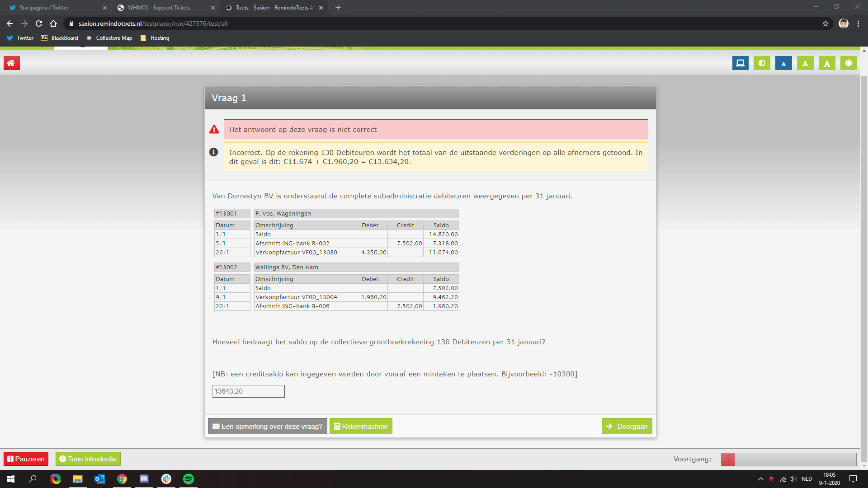Click the red home icon button
The width and height of the screenshot is (868, 488).
pyautogui.click(x=11, y=63)
